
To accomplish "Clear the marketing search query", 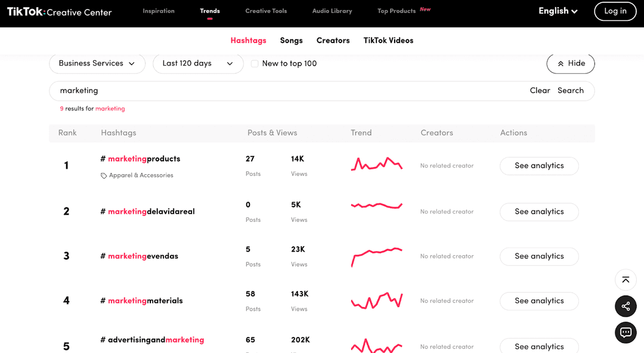I will (x=540, y=90).
